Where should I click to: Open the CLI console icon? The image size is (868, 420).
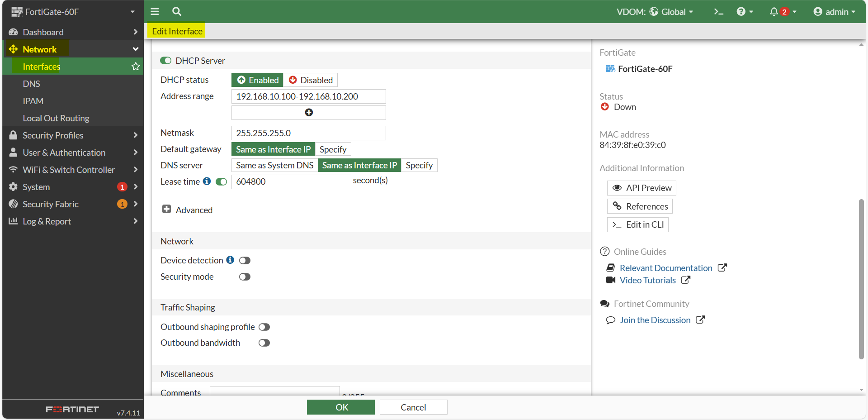click(719, 12)
